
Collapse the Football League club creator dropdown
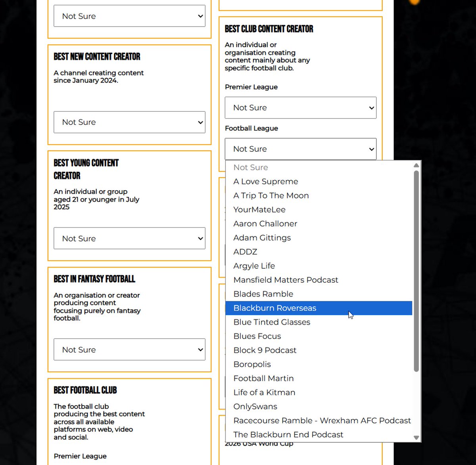point(300,149)
